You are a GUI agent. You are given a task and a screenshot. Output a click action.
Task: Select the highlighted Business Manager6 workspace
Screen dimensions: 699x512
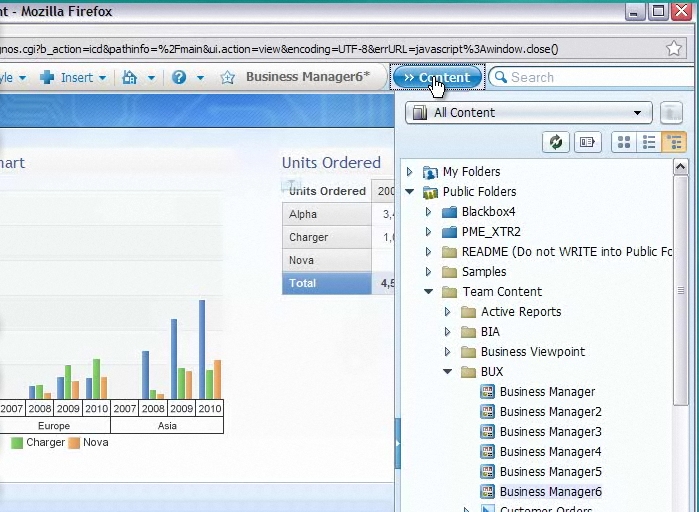(551, 492)
